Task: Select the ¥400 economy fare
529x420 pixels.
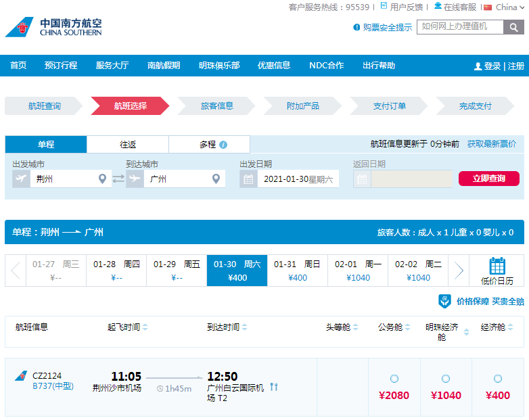Action: click(498, 379)
